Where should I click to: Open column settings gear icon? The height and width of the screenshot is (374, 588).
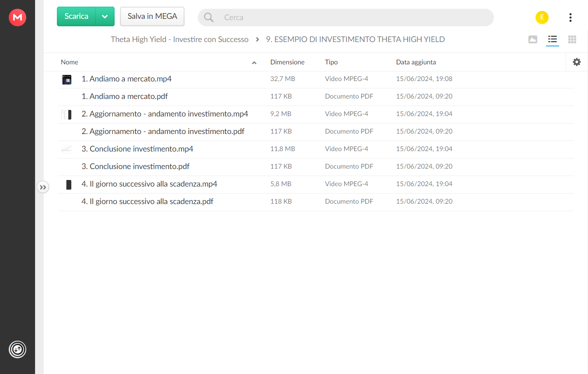coord(577,62)
